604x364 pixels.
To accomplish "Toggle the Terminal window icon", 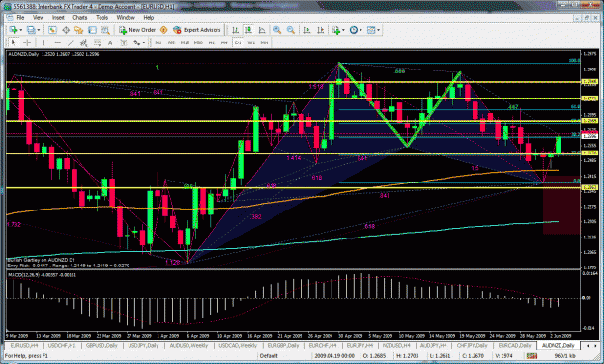I will click(92, 30).
